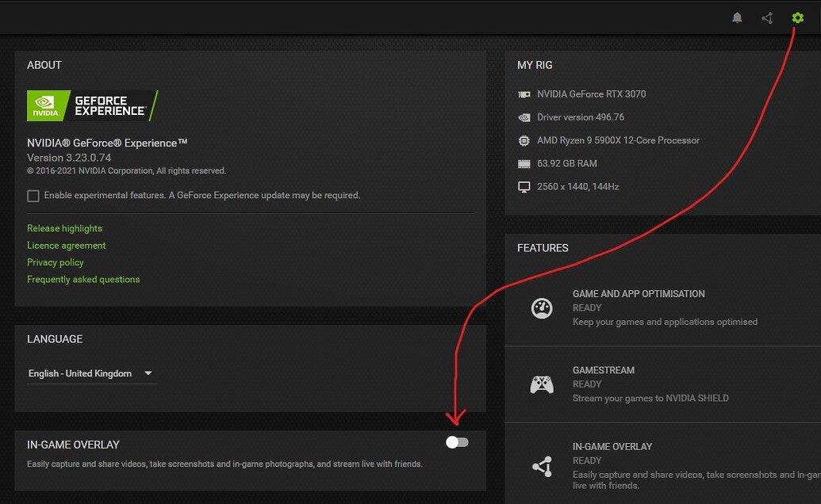Screen dimensions: 821x504
Task: Click the Game and App Optimisation icon
Action: pos(542,307)
